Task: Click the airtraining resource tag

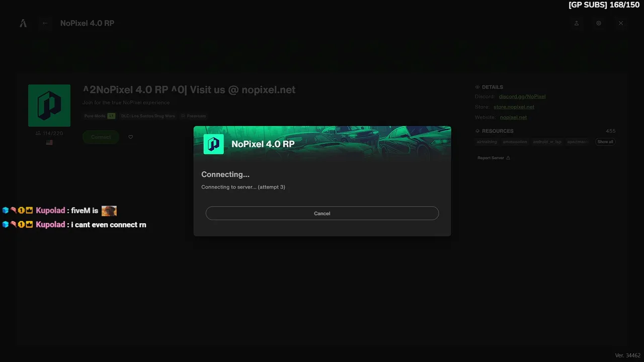Action: [x=487, y=142]
